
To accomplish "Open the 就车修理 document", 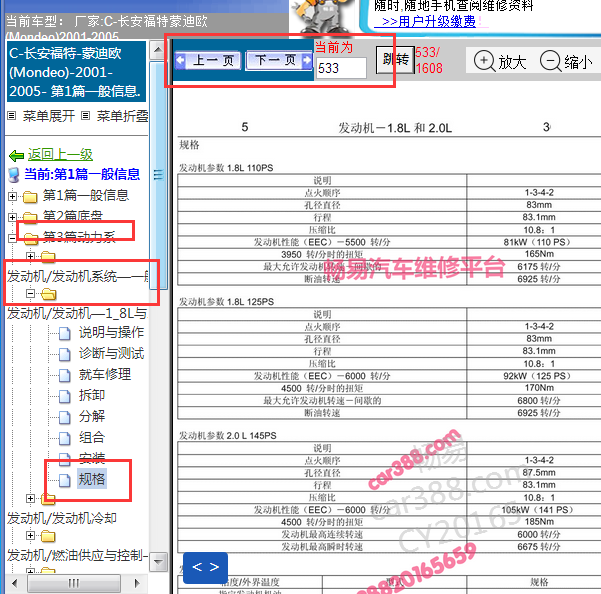I will click(x=105, y=374).
